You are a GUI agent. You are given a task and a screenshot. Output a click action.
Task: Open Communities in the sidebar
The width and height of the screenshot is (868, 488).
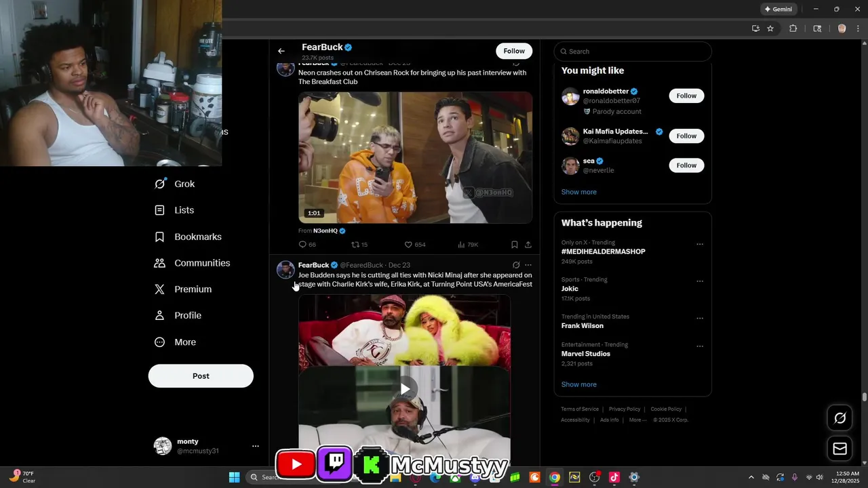click(x=193, y=263)
